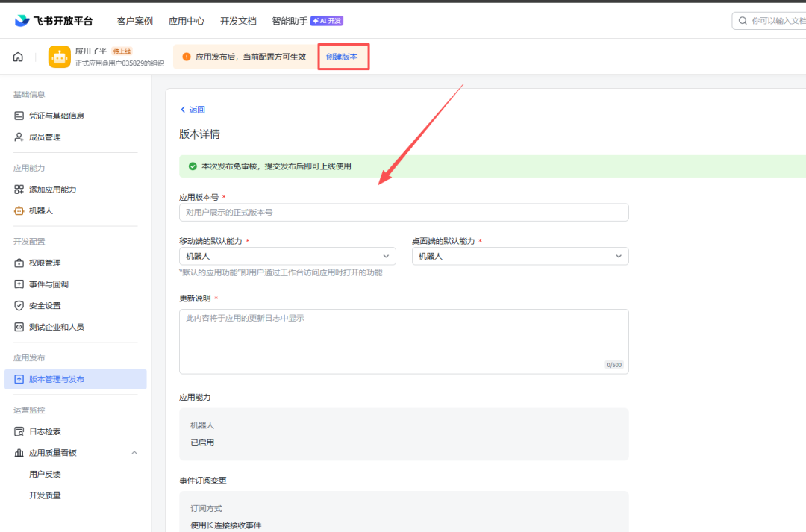This screenshot has height=532, width=806.
Task: Go to 添加应用能力 in sidebar
Action: click(52, 190)
